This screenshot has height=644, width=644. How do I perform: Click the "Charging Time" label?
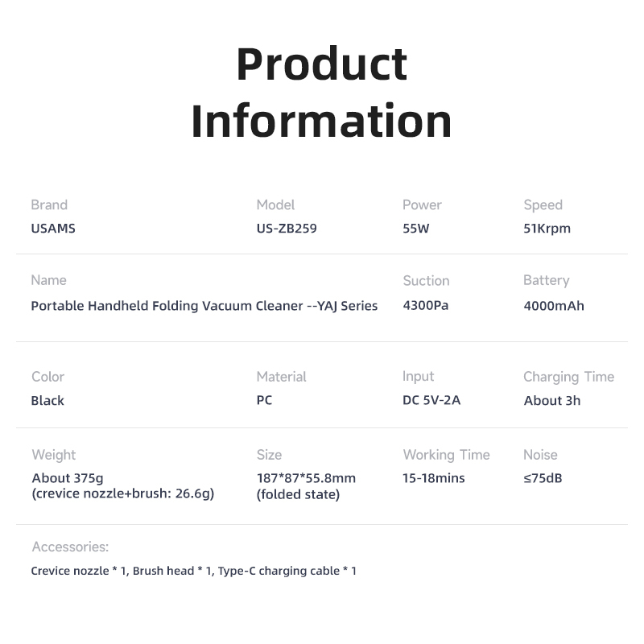click(x=568, y=377)
